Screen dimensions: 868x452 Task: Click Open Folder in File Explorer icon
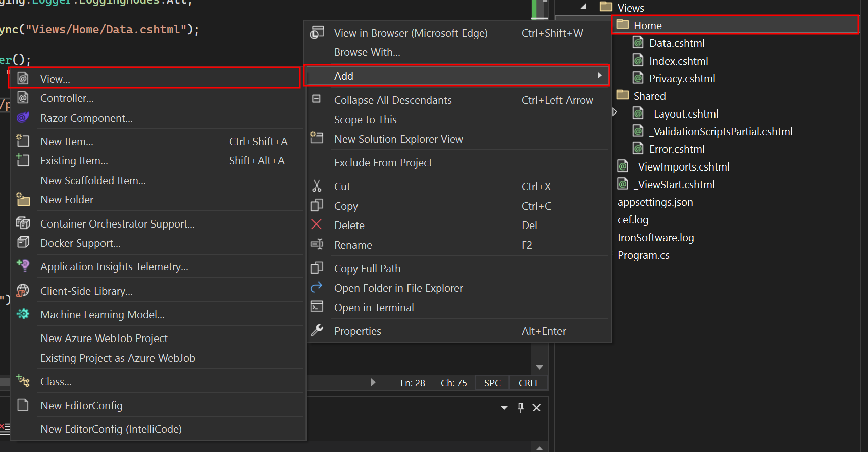coord(317,288)
